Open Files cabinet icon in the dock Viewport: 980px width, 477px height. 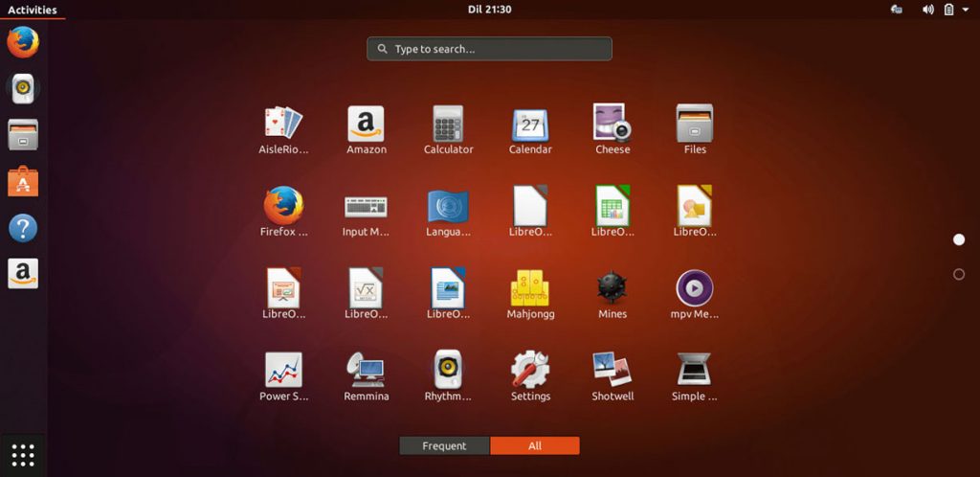tap(23, 134)
